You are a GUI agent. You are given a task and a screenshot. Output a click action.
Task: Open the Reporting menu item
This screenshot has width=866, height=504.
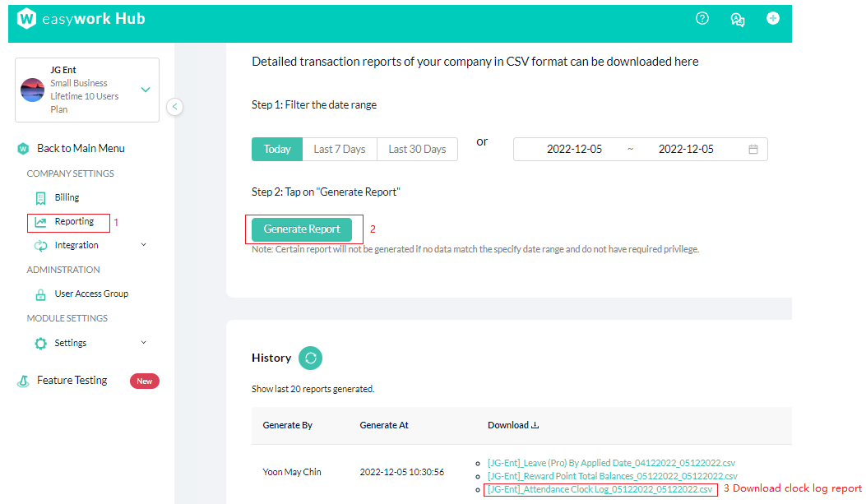[74, 221]
